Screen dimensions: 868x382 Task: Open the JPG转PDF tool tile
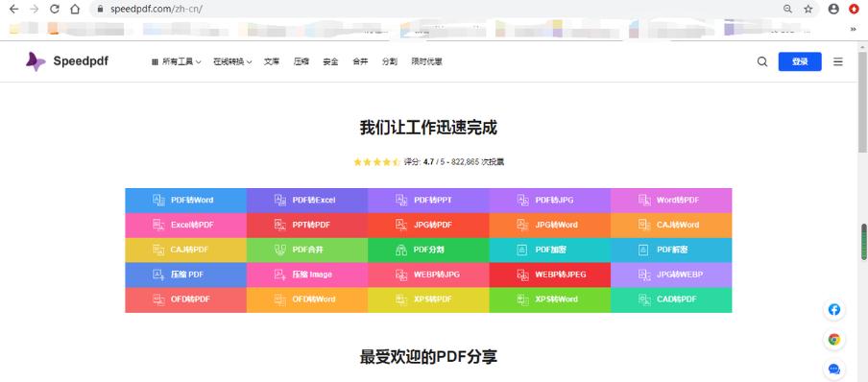click(428, 226)
